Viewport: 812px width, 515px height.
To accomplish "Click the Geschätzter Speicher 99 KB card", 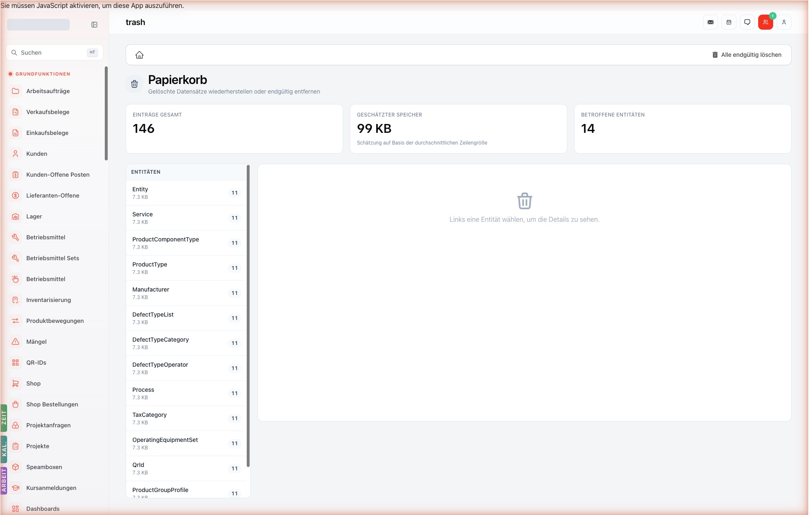I will pos(458,129).
